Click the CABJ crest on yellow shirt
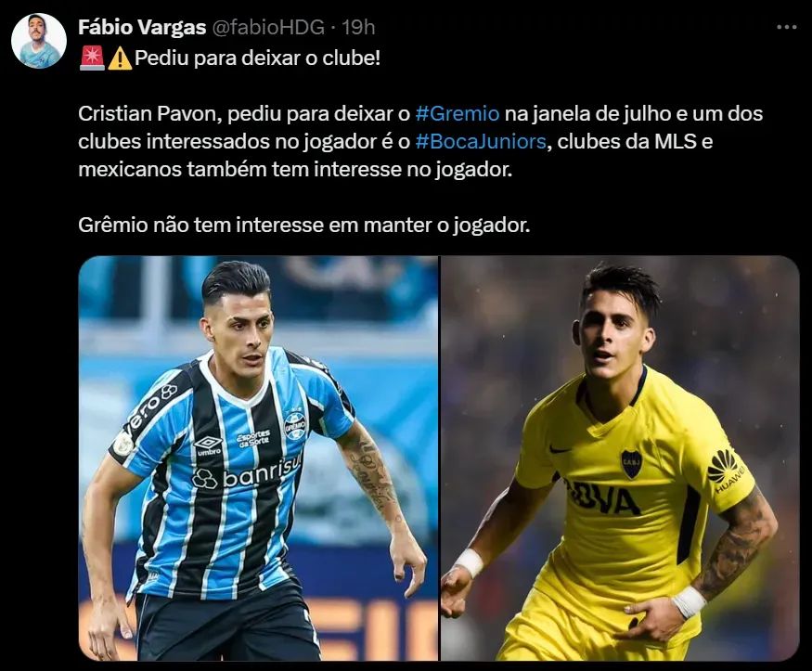This screenshot has height=671, width=812. point(631,463)
